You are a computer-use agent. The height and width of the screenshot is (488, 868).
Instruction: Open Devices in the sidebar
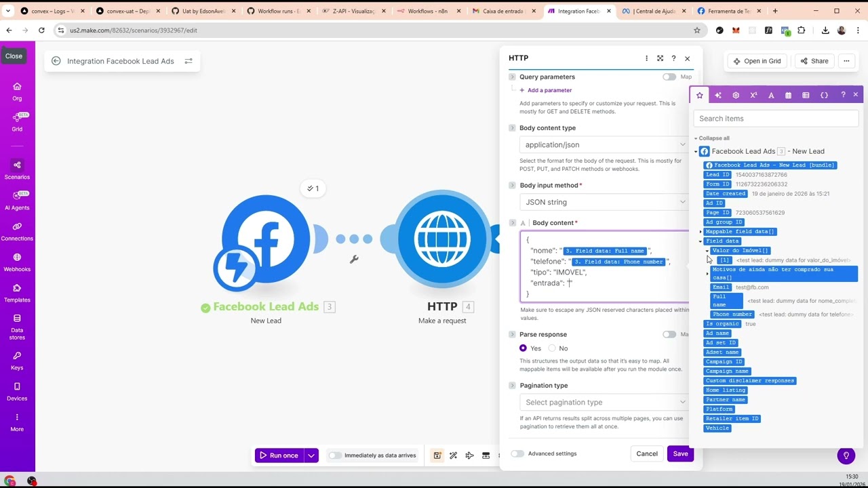[x=17, y=391]
